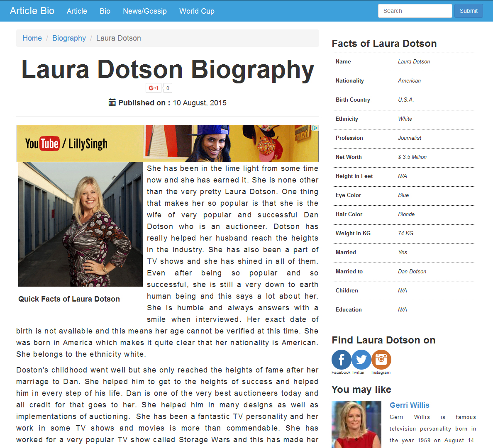493x448 pixels.
Task: Click the Article Bio site logo
Action: (32, 11)
